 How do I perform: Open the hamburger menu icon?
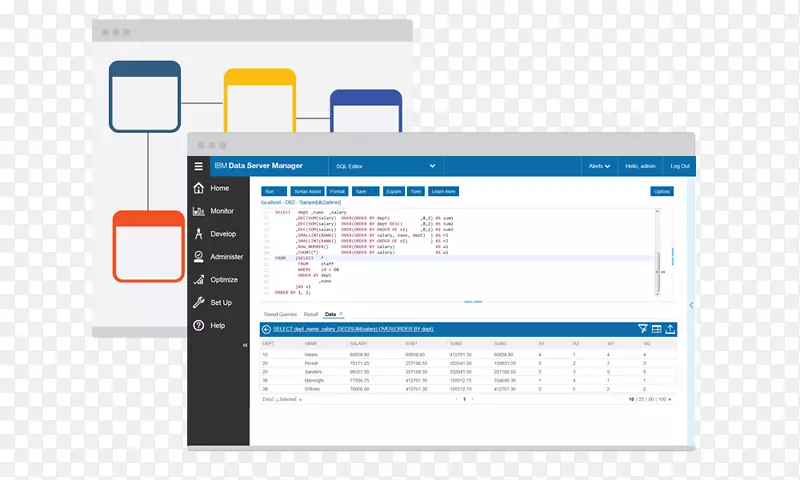tap(199, 167)
